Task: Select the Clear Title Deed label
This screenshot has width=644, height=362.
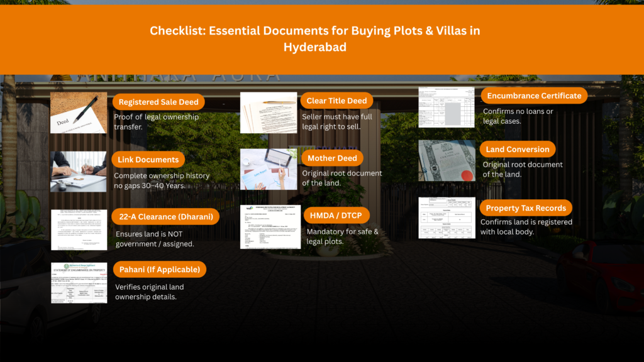Action: 336,100
